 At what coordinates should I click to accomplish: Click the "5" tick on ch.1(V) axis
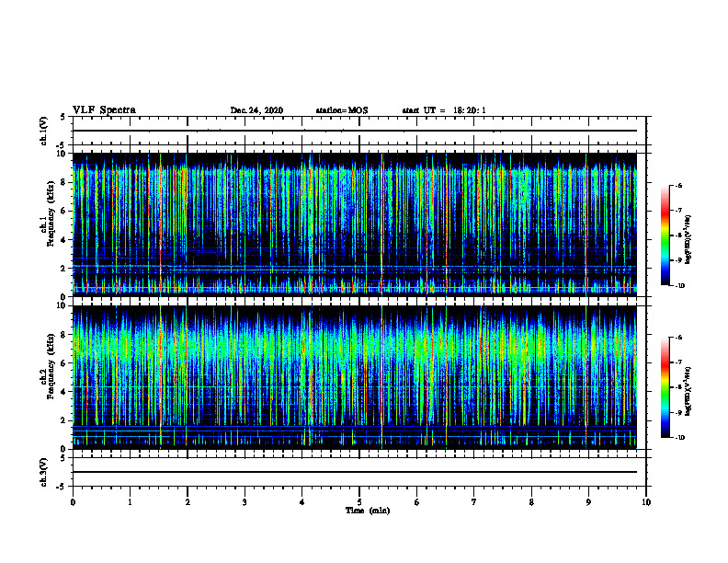point(63,118)
